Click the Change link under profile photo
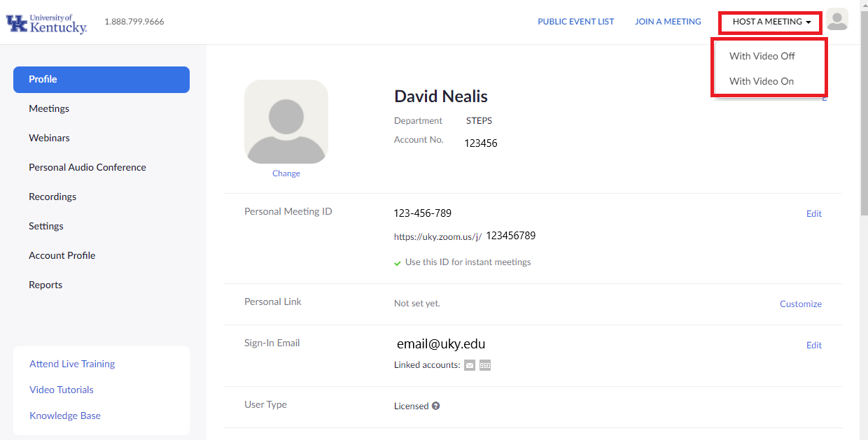 pos(286,173)
